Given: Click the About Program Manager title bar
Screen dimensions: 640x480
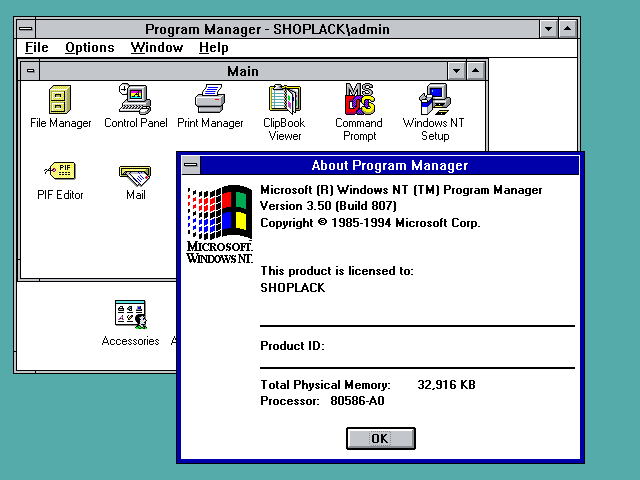Looking at the screenshot, I should click(x=390, y=165).
